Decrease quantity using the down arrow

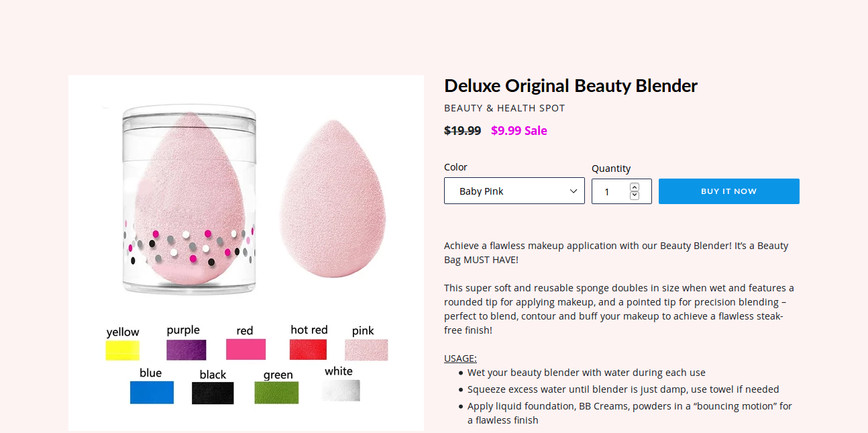click(635, 195)
